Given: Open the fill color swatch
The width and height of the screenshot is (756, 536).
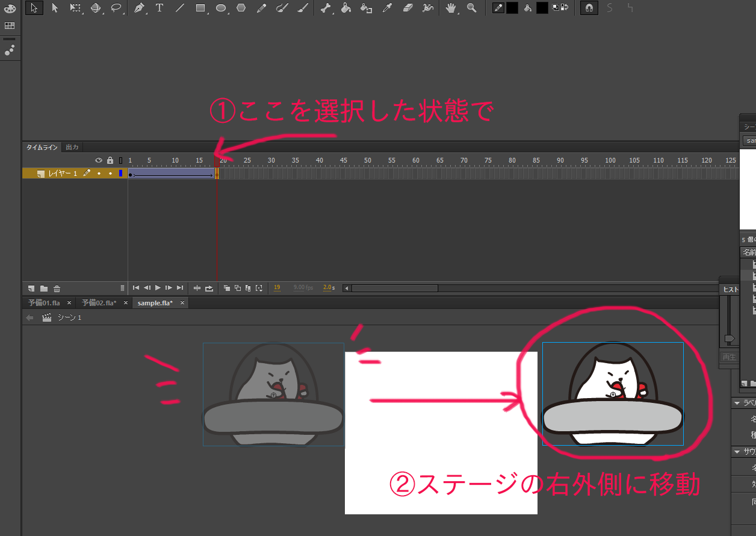Looking at the screenshot, I should [542, 8].
